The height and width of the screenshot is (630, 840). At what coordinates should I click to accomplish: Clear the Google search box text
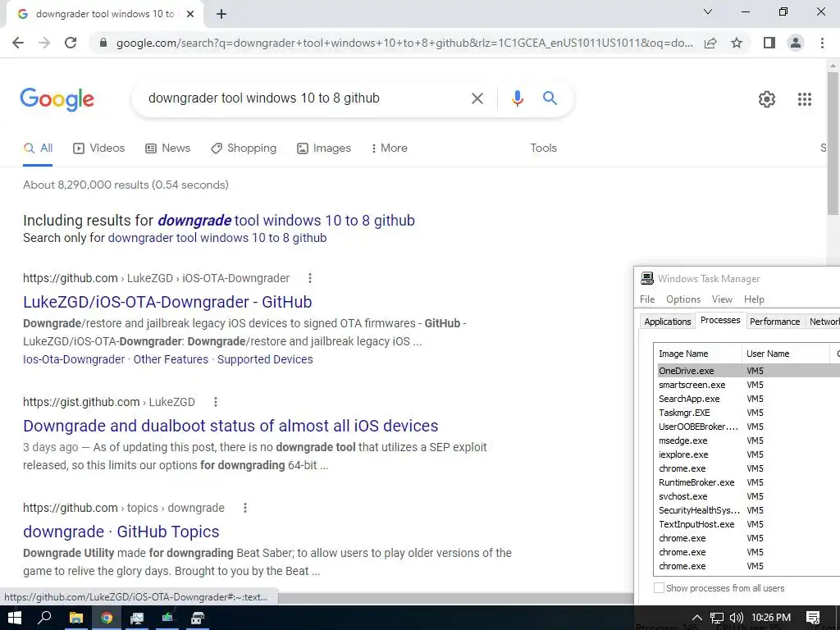477,98
